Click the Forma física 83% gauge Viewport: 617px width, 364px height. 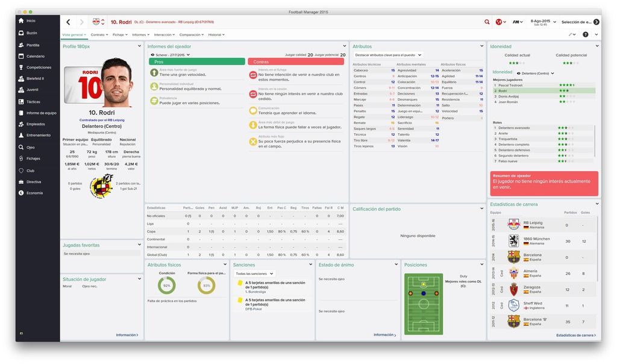pyautogui.click(x=206, y=285)
